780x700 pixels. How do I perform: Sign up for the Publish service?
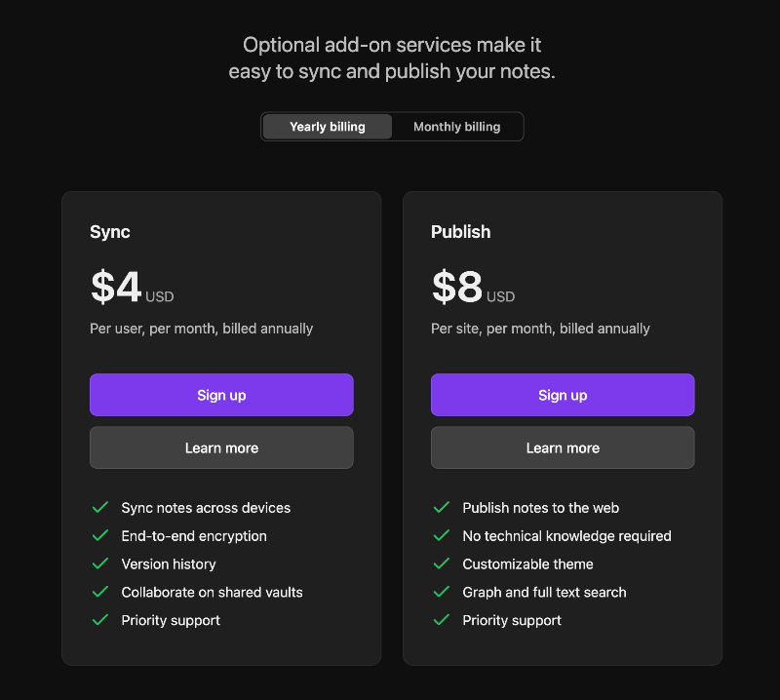(x=563, y=395)
